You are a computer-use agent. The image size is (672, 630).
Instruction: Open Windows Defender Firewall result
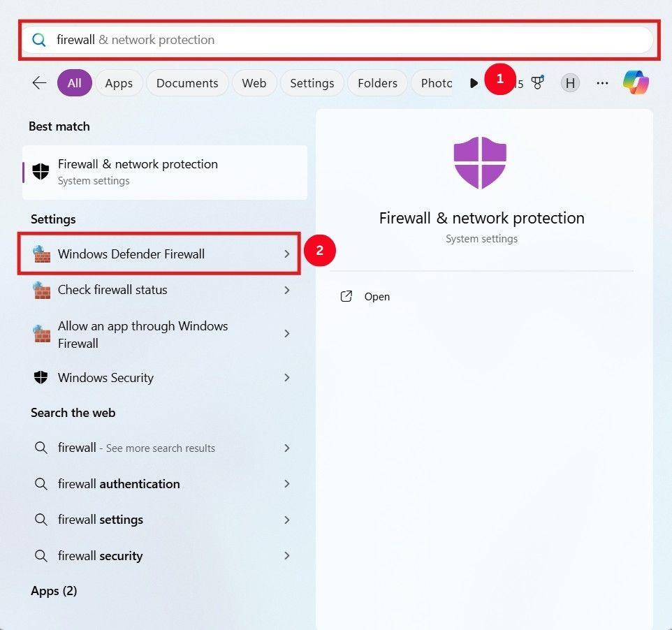[159, 254]
